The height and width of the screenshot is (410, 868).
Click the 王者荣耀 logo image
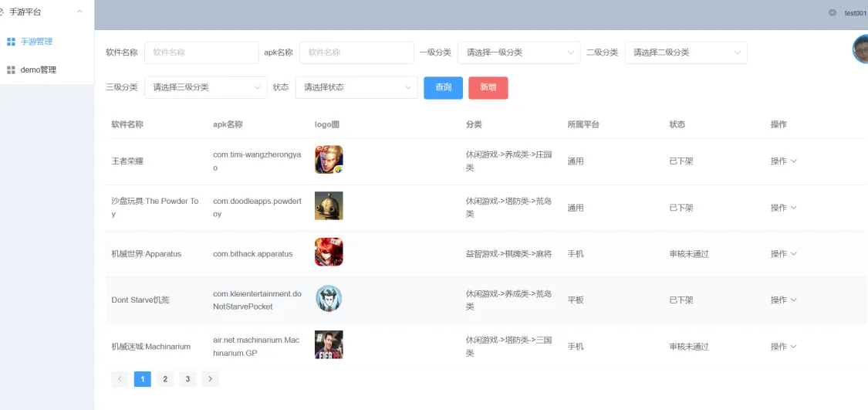[x=329, y=160]
